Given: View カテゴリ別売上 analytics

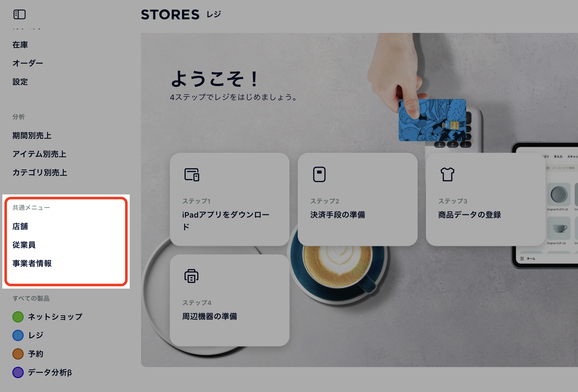Looking at the screenshot, I should pyautogui.click(x=40, y=173).
